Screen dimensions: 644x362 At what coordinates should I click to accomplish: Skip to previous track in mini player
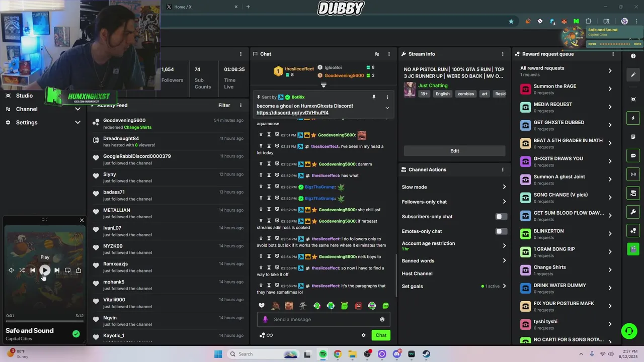33,270
